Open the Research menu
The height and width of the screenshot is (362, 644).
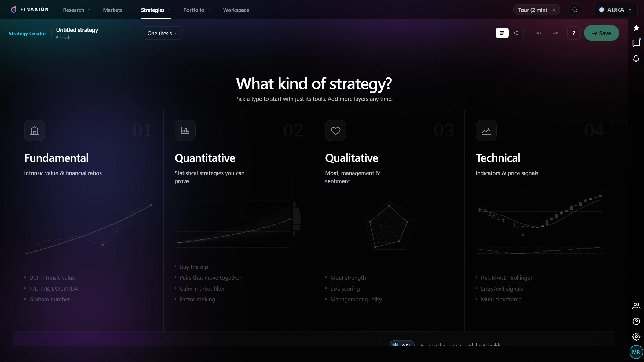coord(74,10)
